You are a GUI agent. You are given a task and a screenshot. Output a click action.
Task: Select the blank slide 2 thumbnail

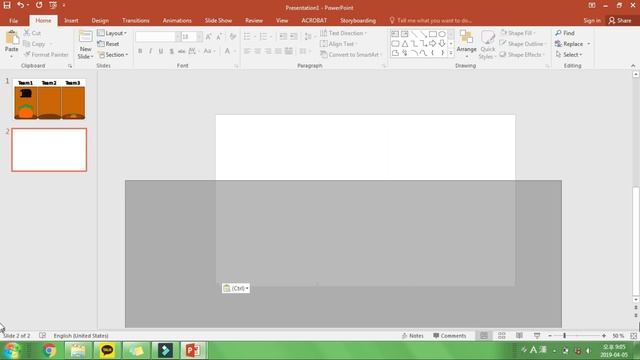(x=49, y=150)
